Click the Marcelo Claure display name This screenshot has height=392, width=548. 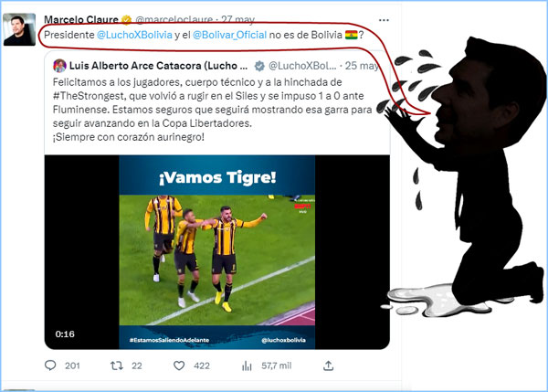(x=81, y=19)
